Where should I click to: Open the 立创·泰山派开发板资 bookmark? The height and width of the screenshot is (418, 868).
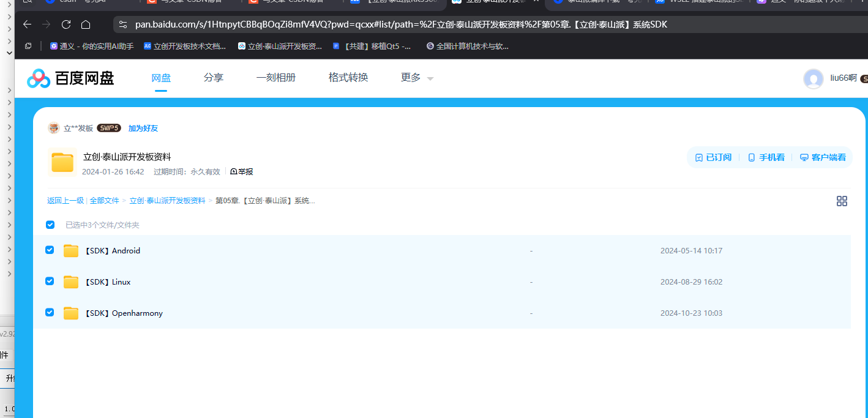pos(280,46)
